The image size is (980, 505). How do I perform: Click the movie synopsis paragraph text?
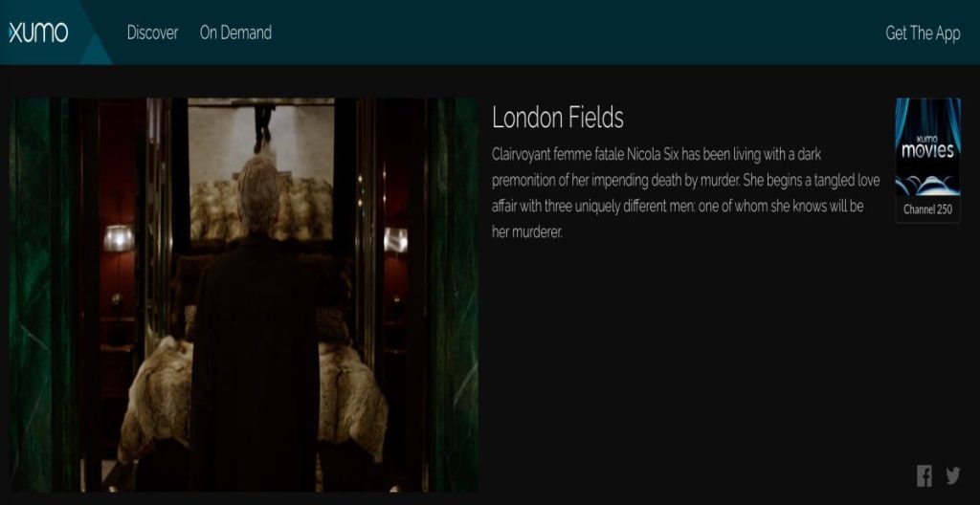[685, 193]
